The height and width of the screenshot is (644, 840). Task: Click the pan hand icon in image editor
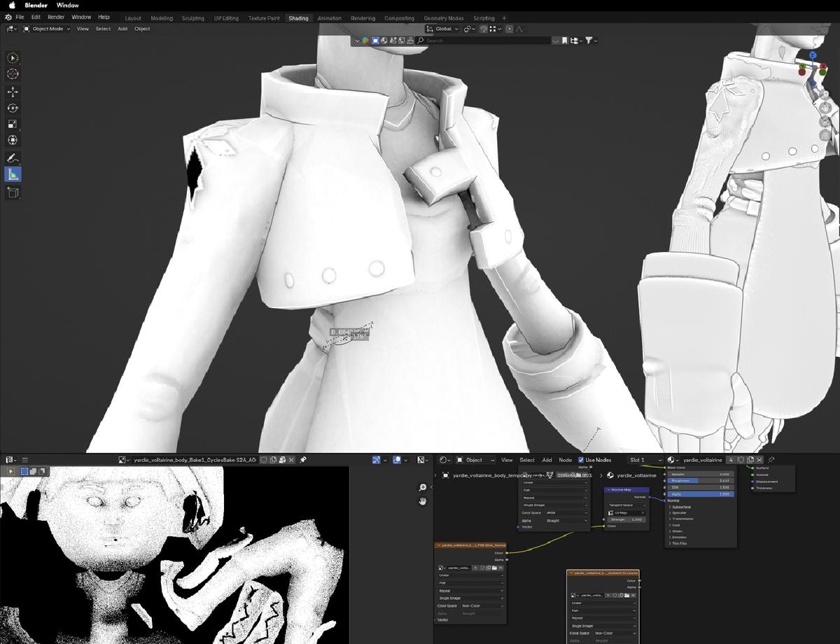pyautogui.click(x=423, y=501)
